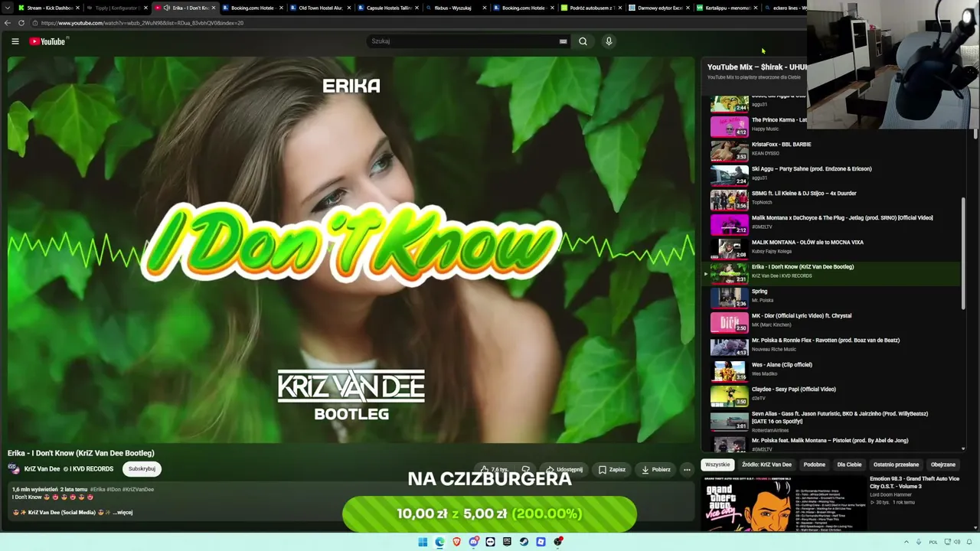Switch to Stream - Kick Dashboard tab

[47, 8]
